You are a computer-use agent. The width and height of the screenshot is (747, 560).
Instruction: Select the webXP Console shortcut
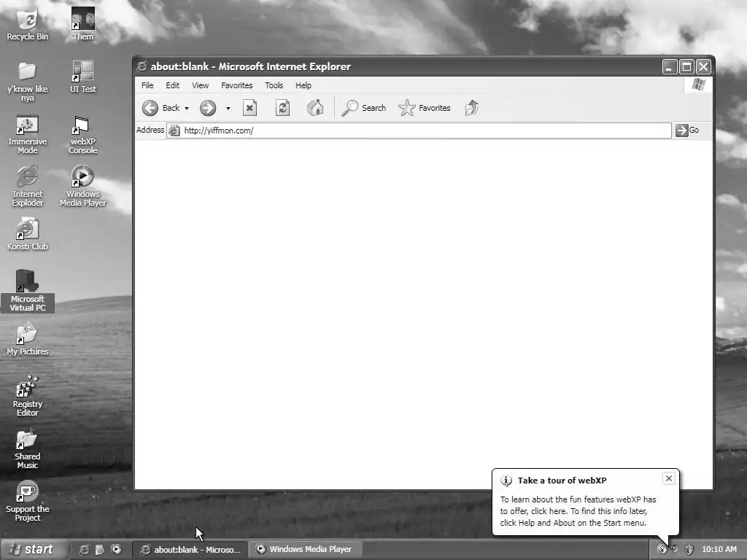pyautogui.click(x=83, y=135)
